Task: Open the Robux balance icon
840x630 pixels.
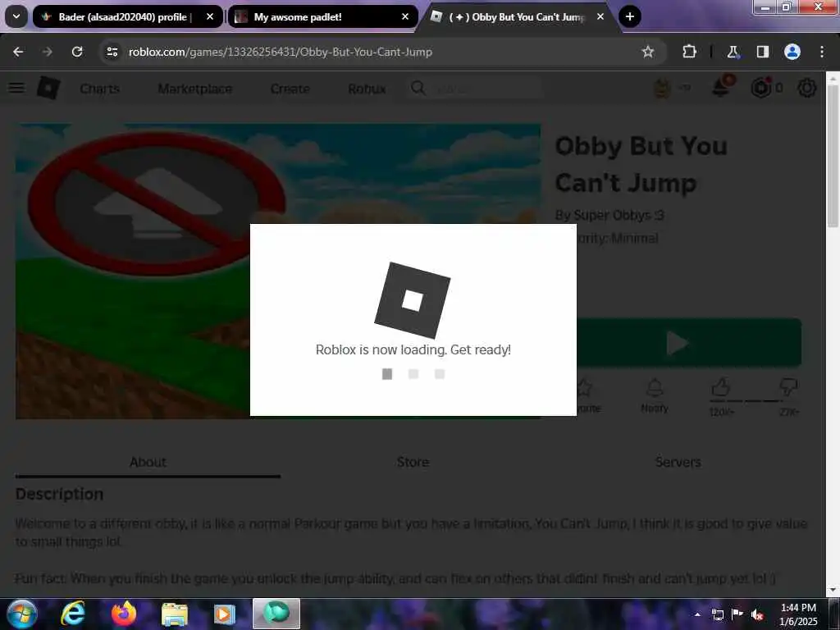Action: click(x=760, y=88)
